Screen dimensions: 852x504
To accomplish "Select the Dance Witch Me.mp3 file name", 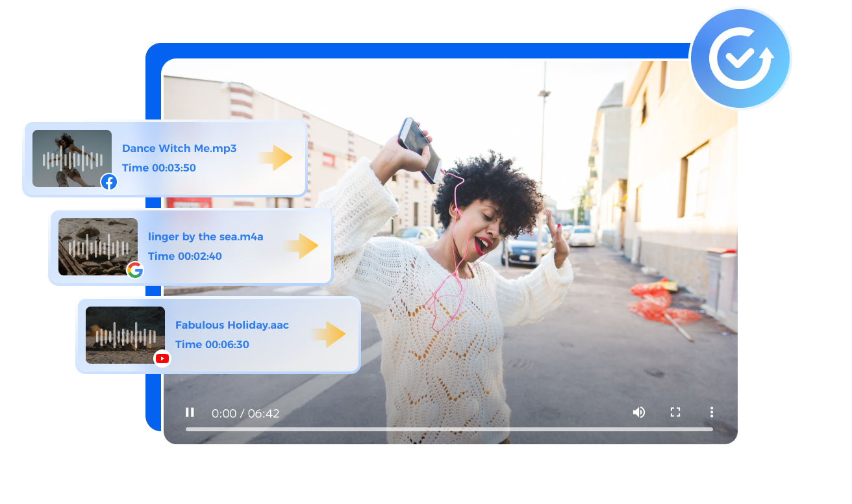I will (x=179, y=148).
